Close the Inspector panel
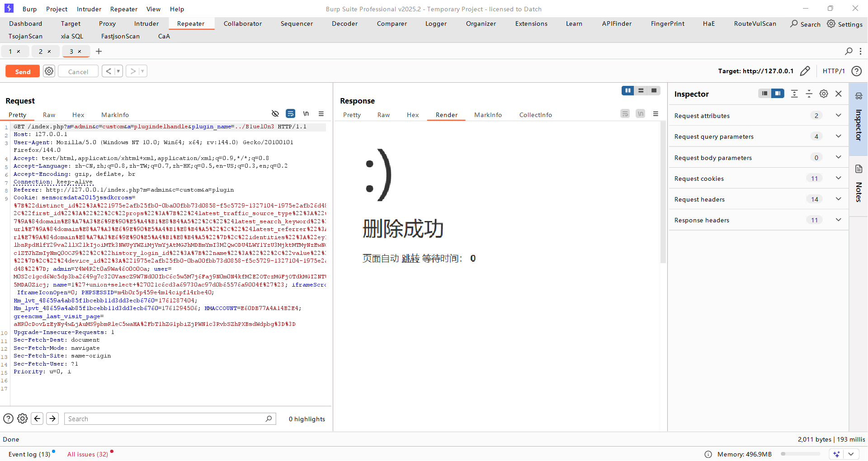This screenshot has height=461, width=868. click(x=839, y=94)
